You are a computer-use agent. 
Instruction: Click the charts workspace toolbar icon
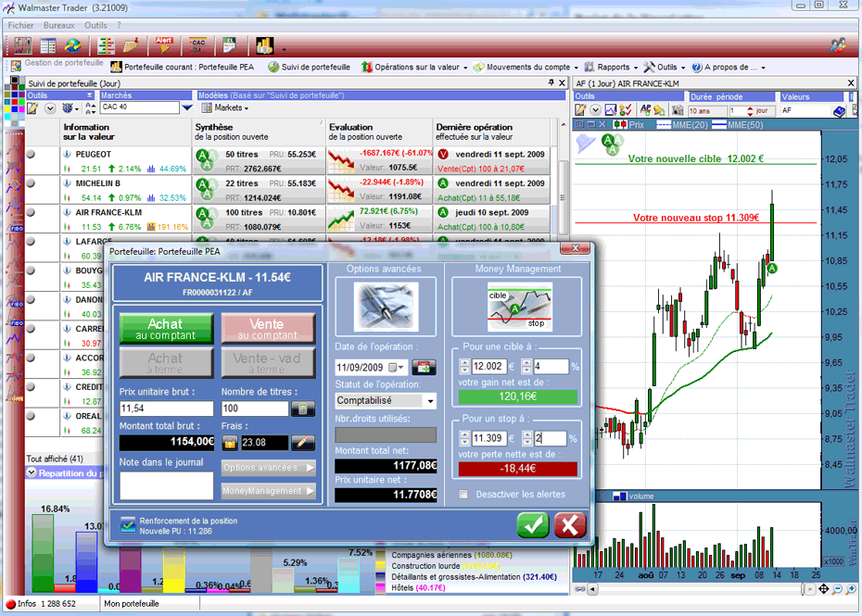[x=23, y=45]
